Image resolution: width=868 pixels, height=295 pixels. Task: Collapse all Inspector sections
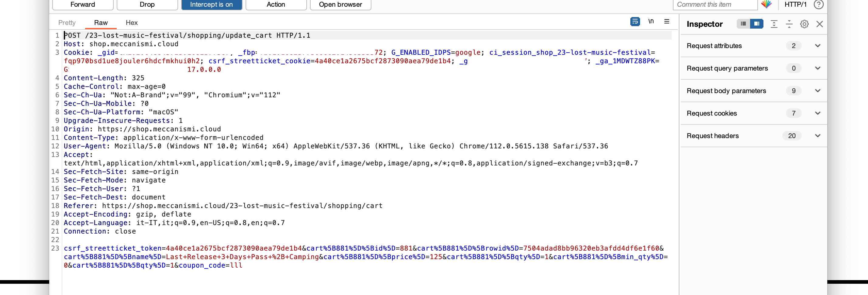[x=789, y=24]
